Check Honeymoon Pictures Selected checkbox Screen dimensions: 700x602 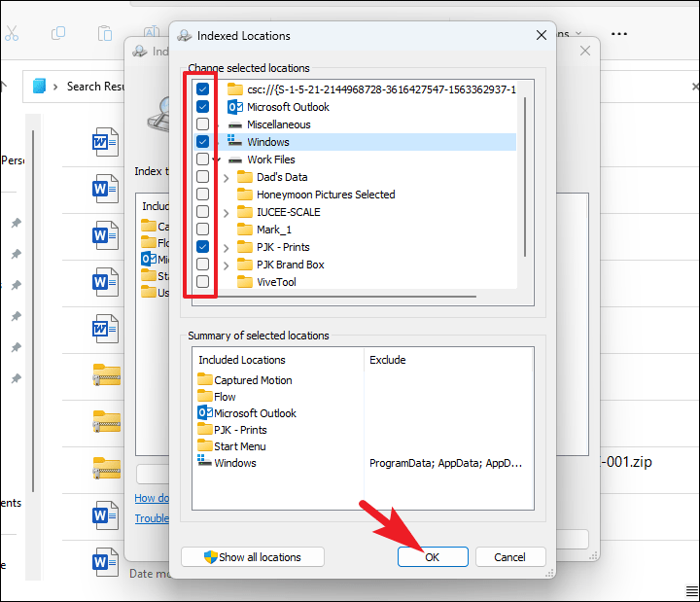pyautogui.click(x=202, y=194)
